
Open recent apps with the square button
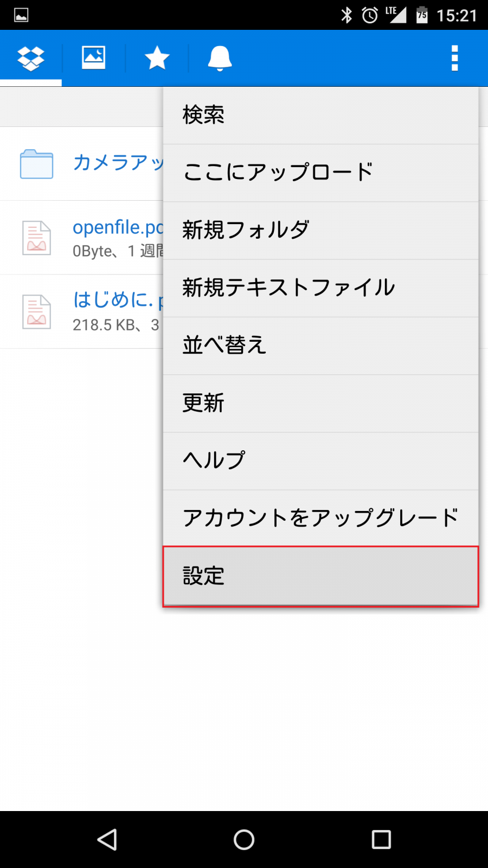pos(381,839)
